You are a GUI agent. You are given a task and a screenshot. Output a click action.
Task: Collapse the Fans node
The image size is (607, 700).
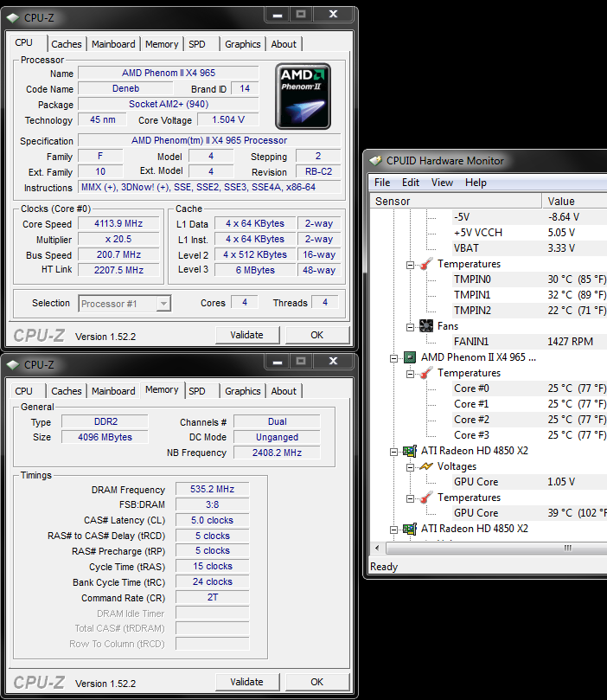(x=410, y=327)
